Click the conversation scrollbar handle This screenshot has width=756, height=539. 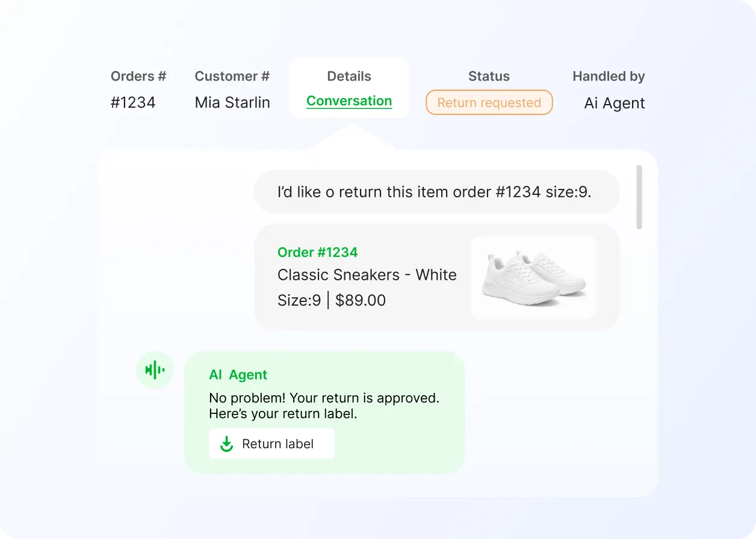tap(639, 197)
